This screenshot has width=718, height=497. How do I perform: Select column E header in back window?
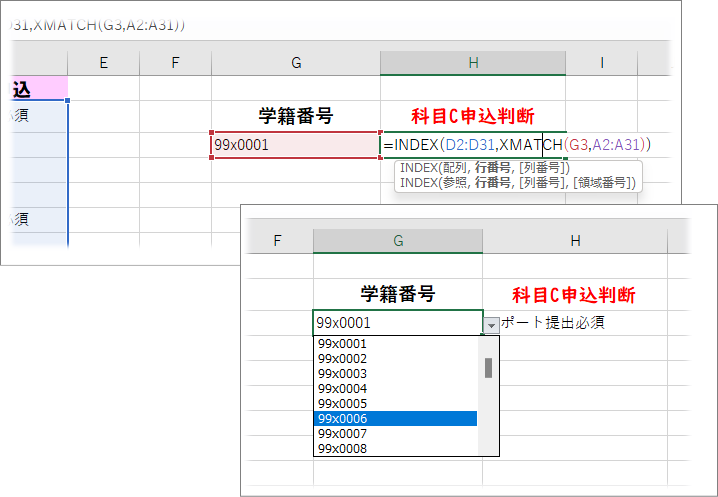pyautogui.click(x=103, y=63)
